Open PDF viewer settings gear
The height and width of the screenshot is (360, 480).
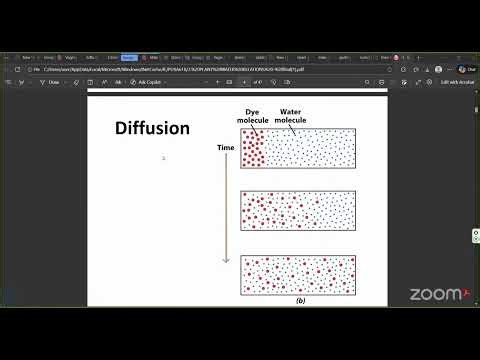point(429,82)
